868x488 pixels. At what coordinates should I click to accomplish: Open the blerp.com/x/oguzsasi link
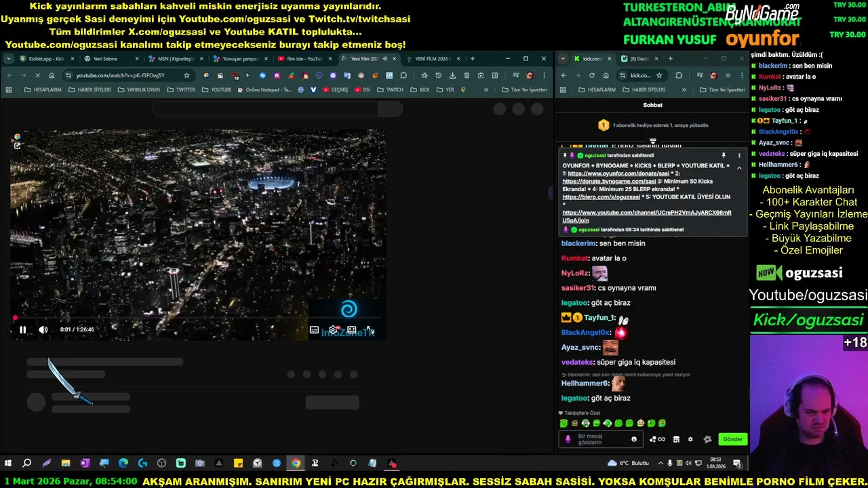coord(601,197)
